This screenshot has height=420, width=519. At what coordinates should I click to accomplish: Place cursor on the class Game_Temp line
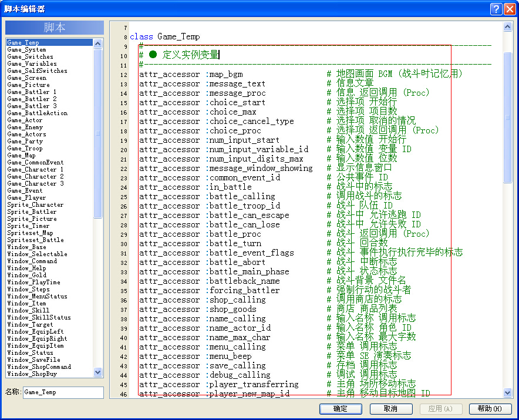click(x=165, y=37)
